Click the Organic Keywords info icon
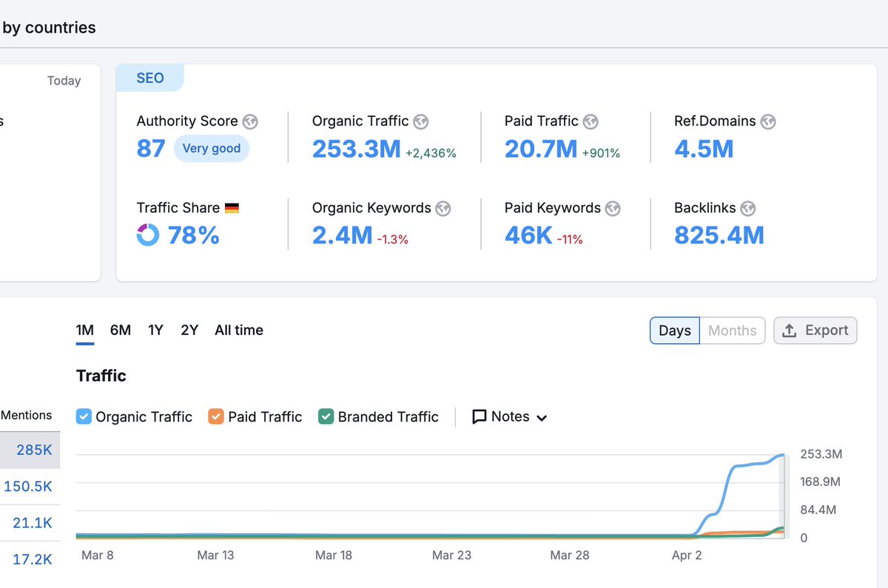Viewport: 888px width, 588px height. point(443,209)
